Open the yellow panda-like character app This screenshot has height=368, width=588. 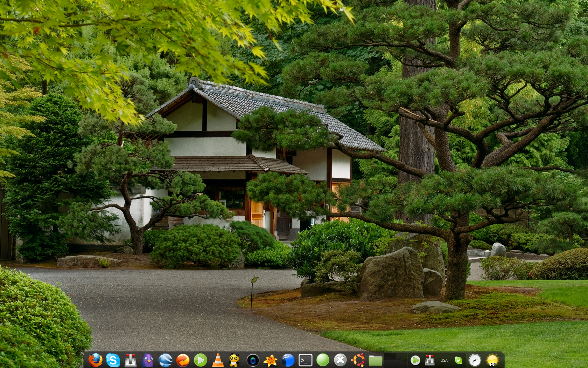coord(234,360)
